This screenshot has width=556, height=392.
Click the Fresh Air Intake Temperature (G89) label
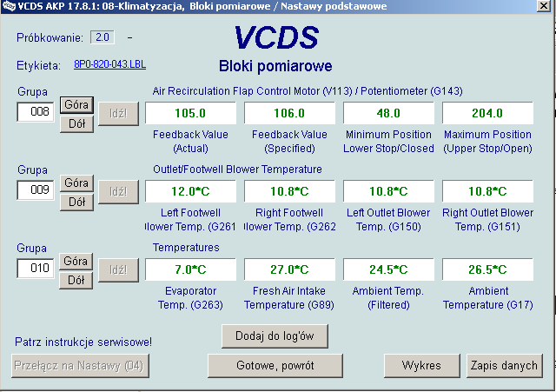(289, 297)
